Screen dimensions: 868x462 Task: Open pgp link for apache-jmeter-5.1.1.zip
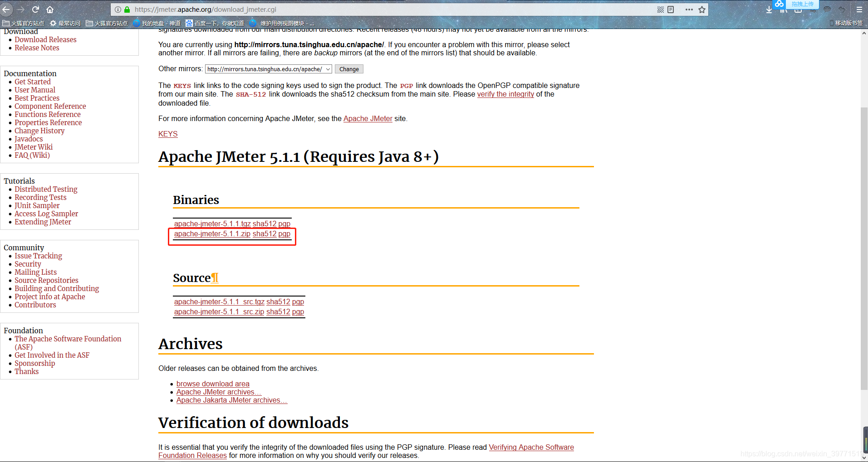coord(284,234)
